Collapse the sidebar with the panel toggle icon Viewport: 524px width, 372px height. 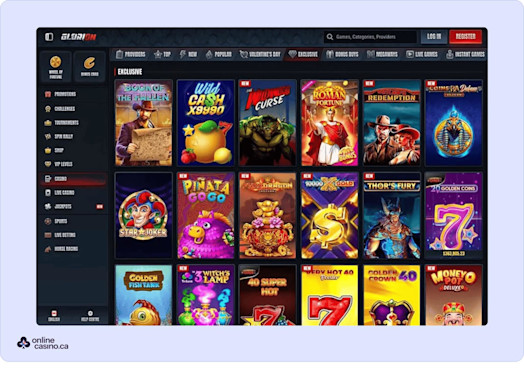pyautogui.click(x=49, y=36)
